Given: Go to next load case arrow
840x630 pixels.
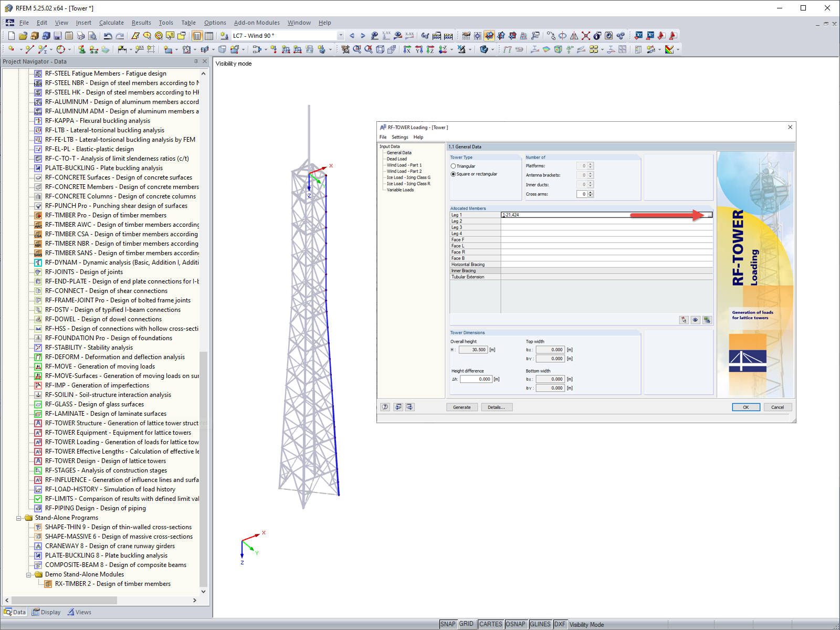Looking at the screenshot, I should click(x=363, y=36).
